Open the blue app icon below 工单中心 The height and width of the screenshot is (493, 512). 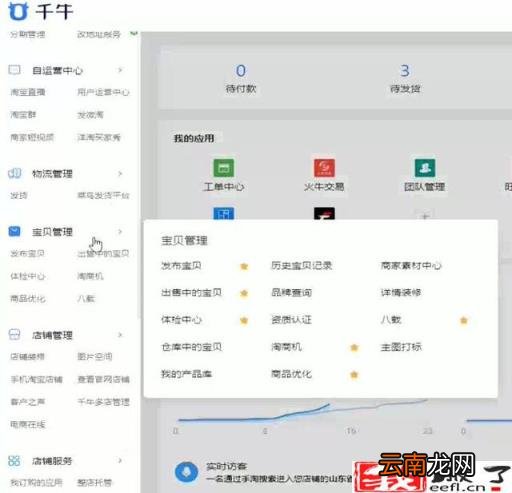tap(224, 213)
